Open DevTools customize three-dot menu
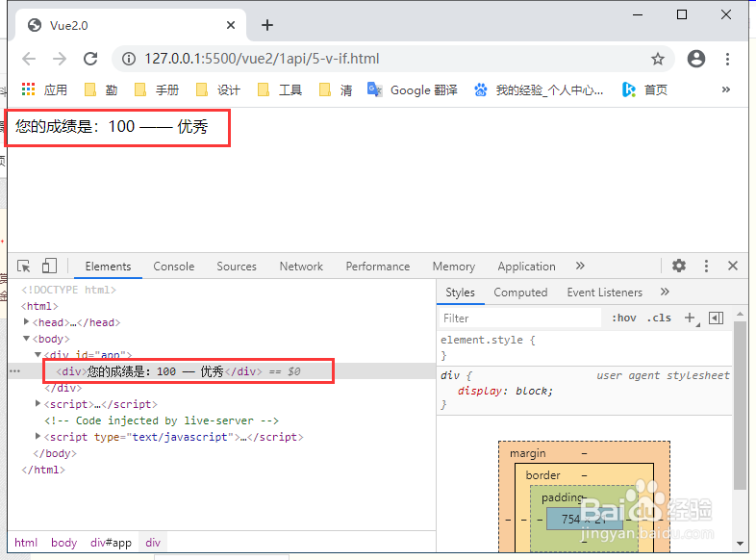This screenshot has height=560, width=756. point(706,266)
